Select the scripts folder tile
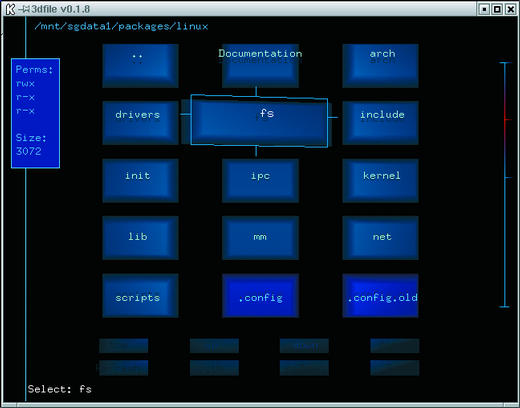This screenshot has height=408, width=520. 140,296
